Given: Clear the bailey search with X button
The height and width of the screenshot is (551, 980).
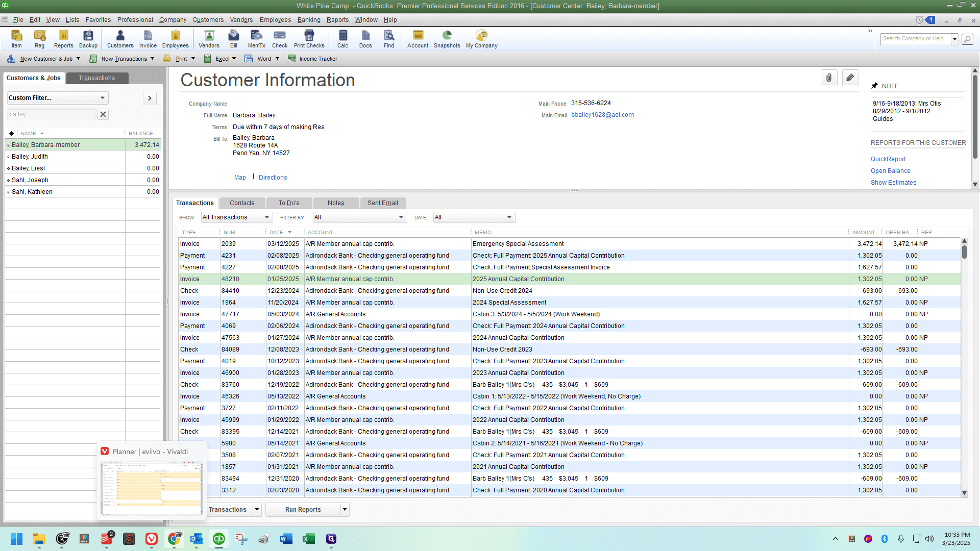Looking at the screenshot, I should tap(103, 114).
